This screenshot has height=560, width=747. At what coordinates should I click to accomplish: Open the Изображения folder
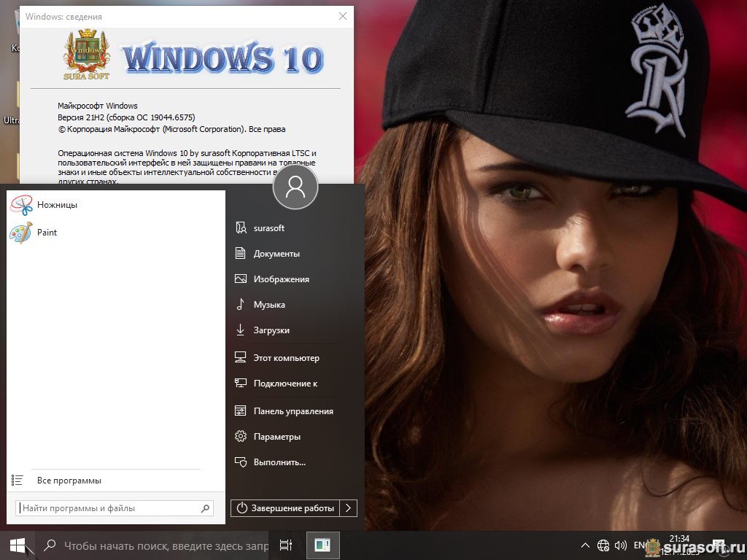click(281, 279)
